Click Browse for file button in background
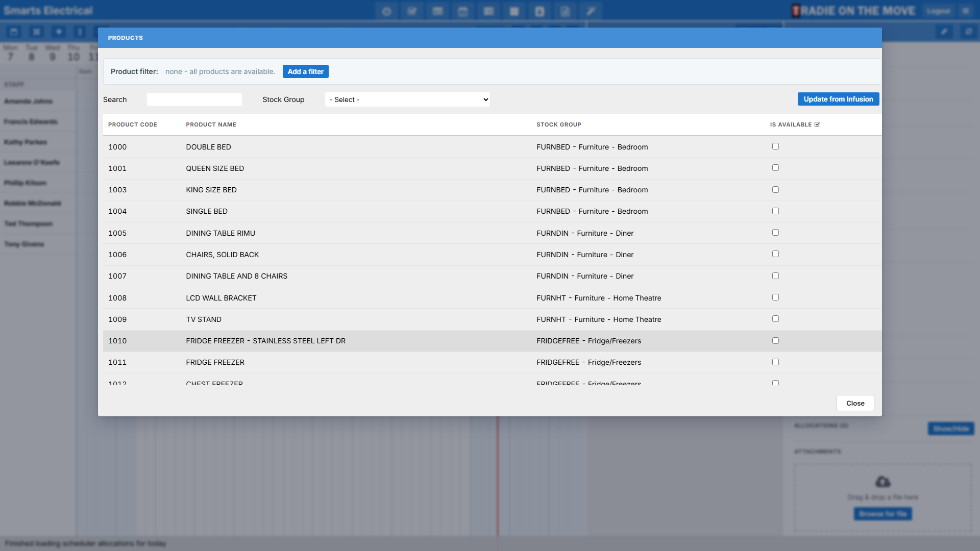The image size is (980, 551). [883, 514]
